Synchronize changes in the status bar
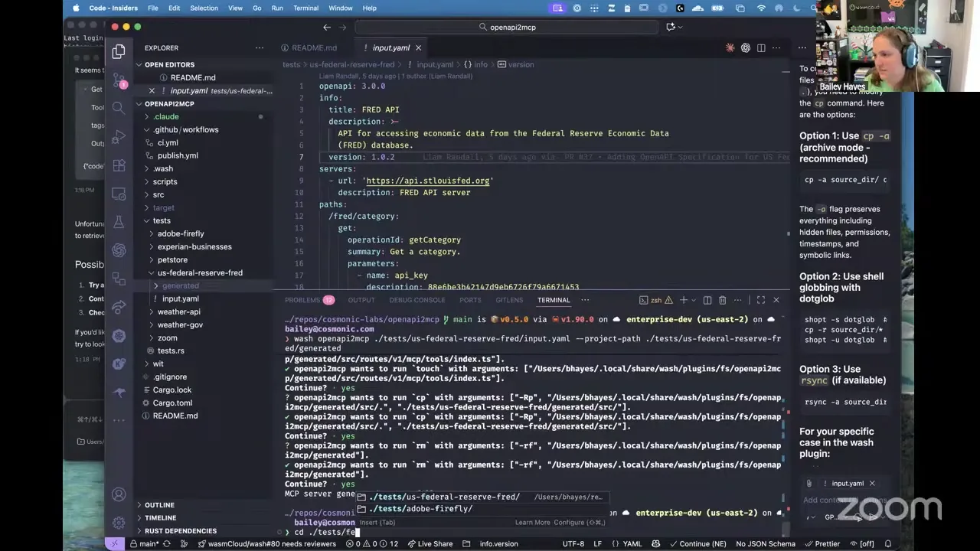Screen dimensions: 980x551 pos(167,544)
